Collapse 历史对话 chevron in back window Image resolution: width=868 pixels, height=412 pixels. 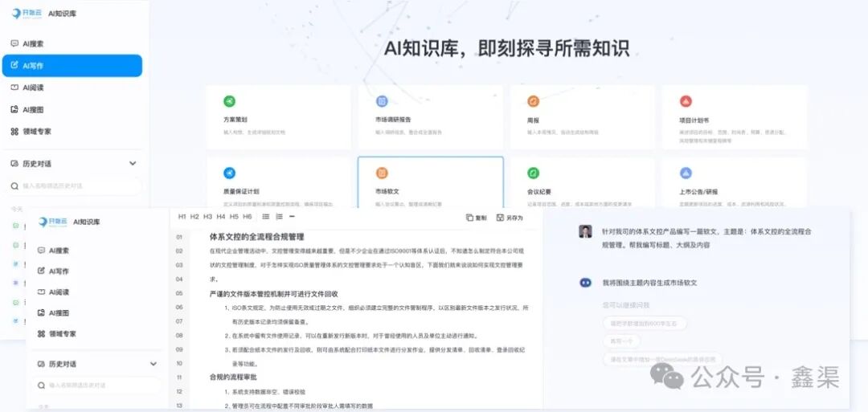click(133, 164)
